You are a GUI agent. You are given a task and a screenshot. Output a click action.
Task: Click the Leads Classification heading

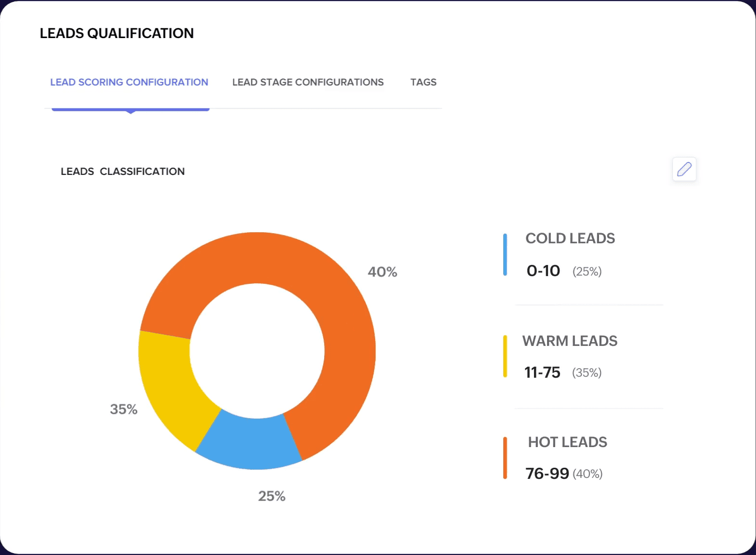[122, 172]
